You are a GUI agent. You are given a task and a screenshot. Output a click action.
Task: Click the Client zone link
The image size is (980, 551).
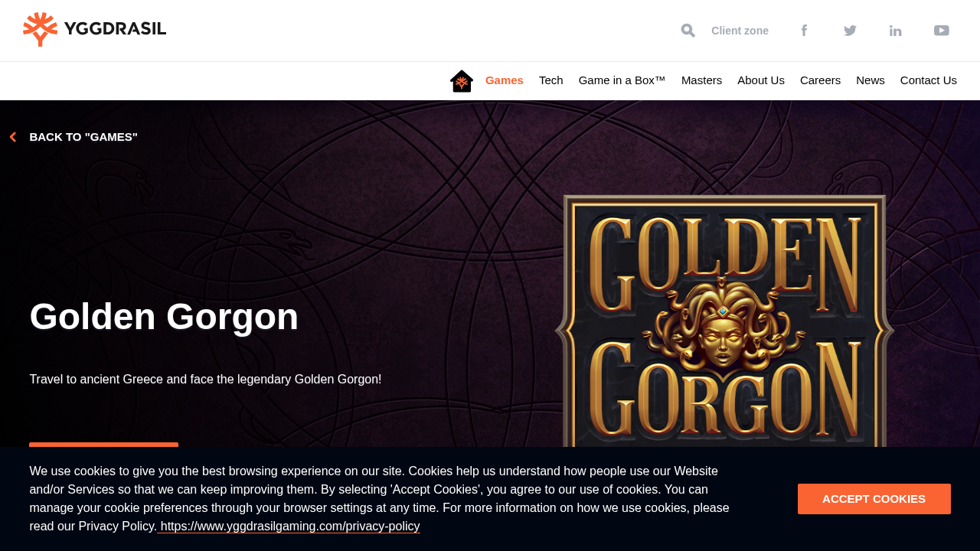click(x=740, y=29)
